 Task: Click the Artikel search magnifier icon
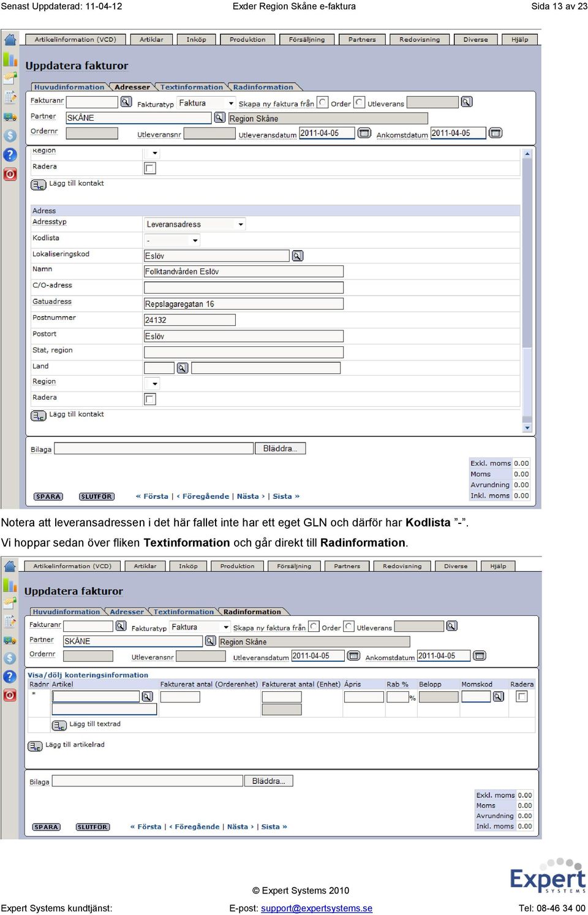148,697
